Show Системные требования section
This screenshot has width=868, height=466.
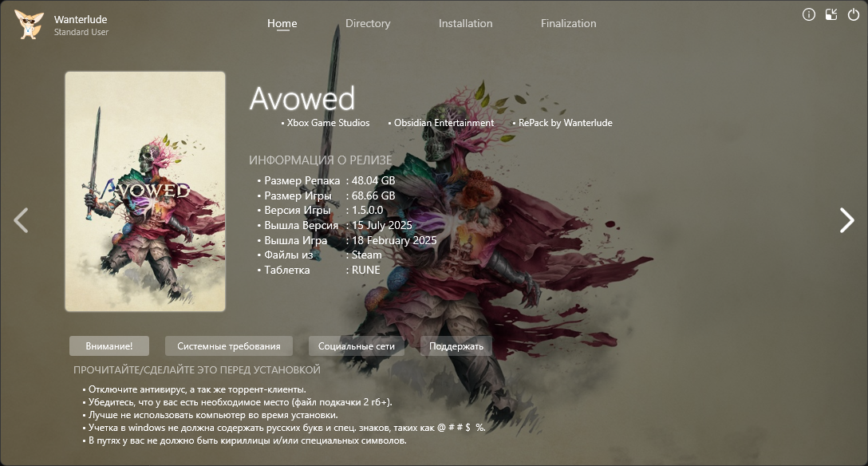[x=229, y=346]
